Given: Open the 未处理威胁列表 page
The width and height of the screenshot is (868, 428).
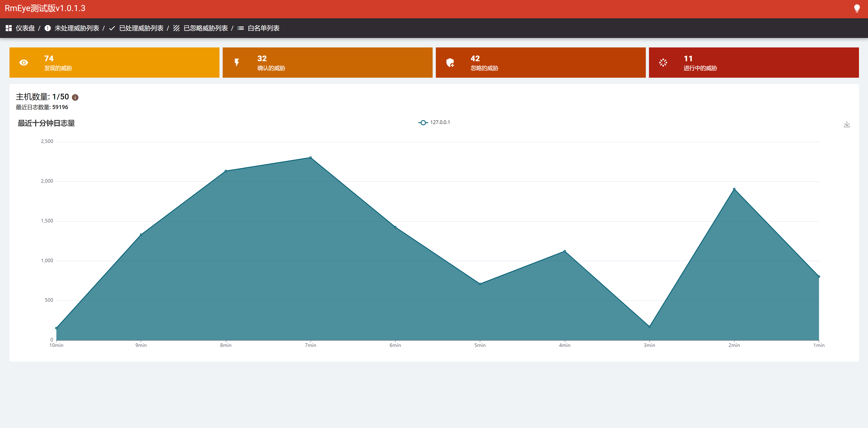Looking at the screenshot, I should 77,28.
